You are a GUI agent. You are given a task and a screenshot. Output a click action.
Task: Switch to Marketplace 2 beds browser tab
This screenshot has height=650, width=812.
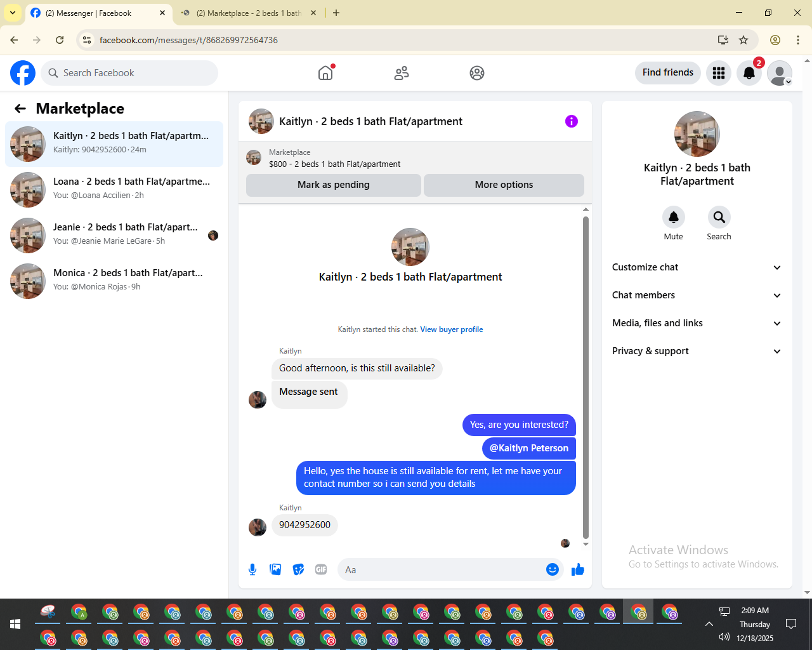[x=249, y=13]
